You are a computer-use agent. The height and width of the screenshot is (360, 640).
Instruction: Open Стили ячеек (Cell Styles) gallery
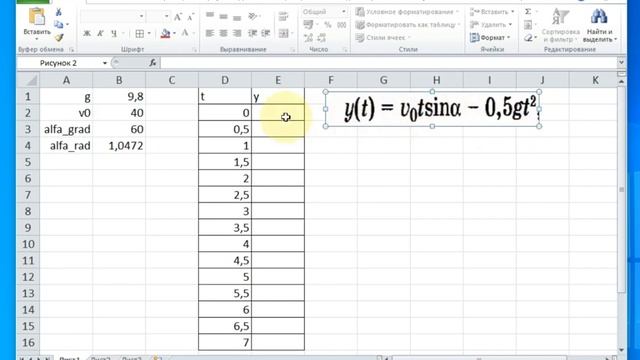(383, 38)
